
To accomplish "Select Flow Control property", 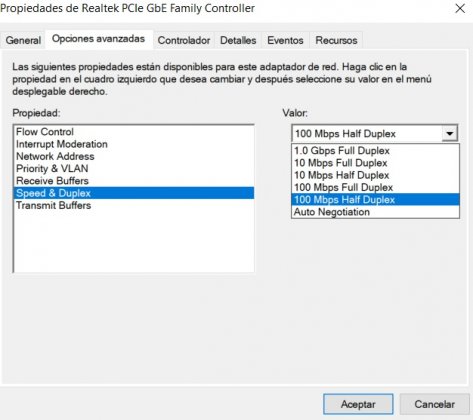I will point(134,132).
